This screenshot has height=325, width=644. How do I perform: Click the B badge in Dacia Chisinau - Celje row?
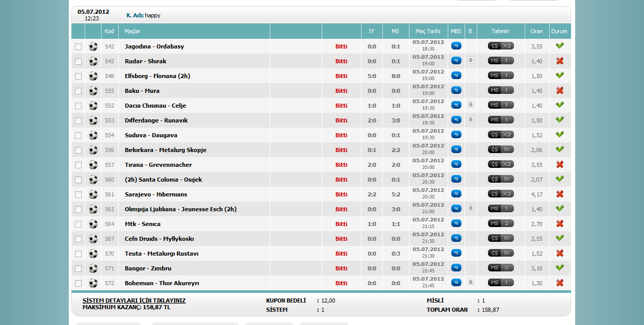pos(471,105)
